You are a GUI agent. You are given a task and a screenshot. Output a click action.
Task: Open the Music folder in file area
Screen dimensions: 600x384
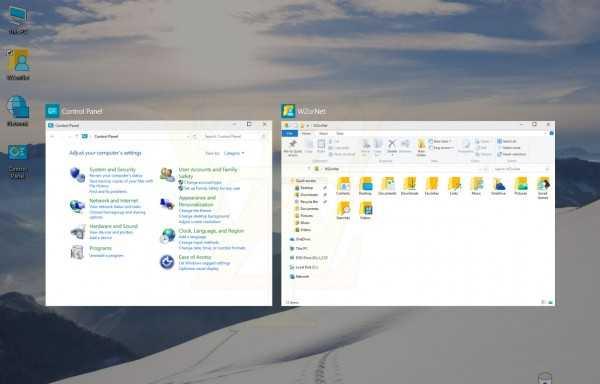[x=476, y=186]
